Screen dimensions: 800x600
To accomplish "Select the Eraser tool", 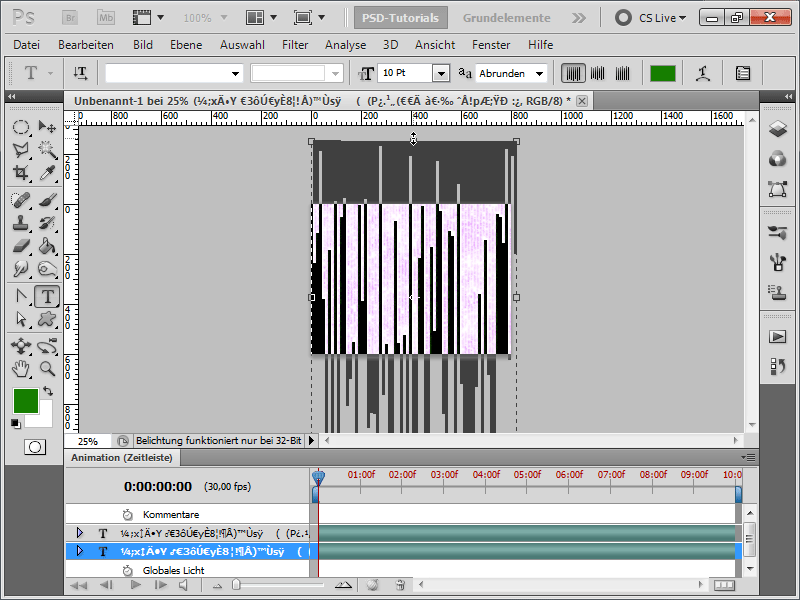I will click(20, 246).
